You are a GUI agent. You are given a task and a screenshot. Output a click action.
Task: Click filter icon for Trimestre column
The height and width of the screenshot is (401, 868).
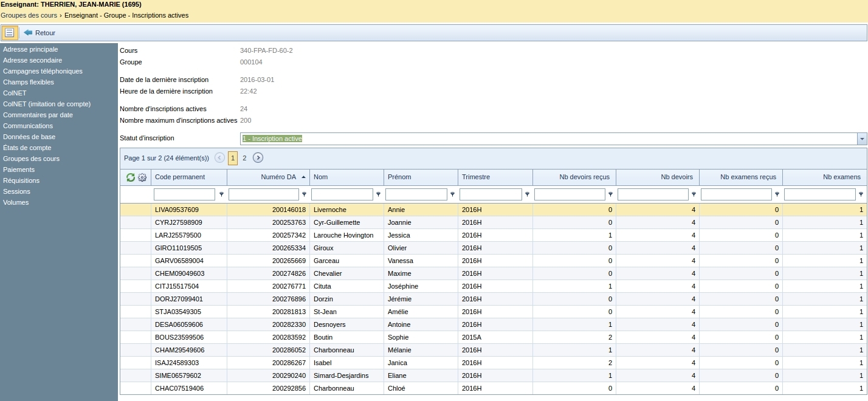(x=527, y=194)
